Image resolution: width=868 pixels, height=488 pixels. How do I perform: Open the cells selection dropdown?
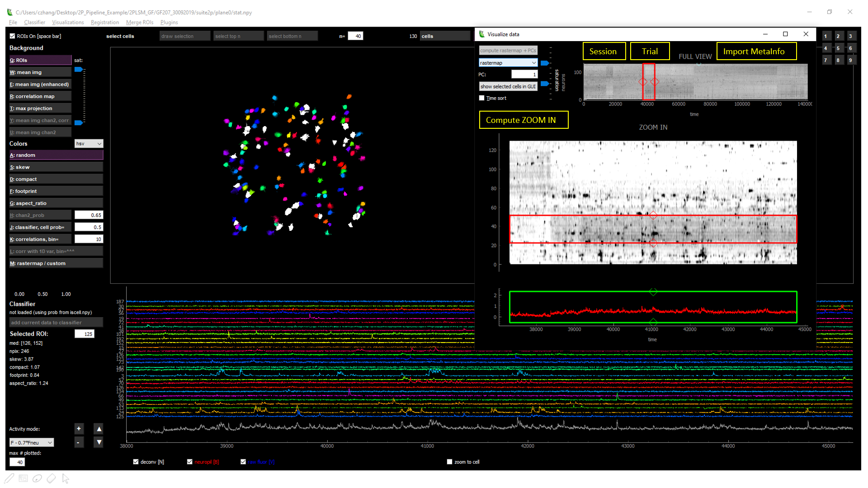coord(445,36)
